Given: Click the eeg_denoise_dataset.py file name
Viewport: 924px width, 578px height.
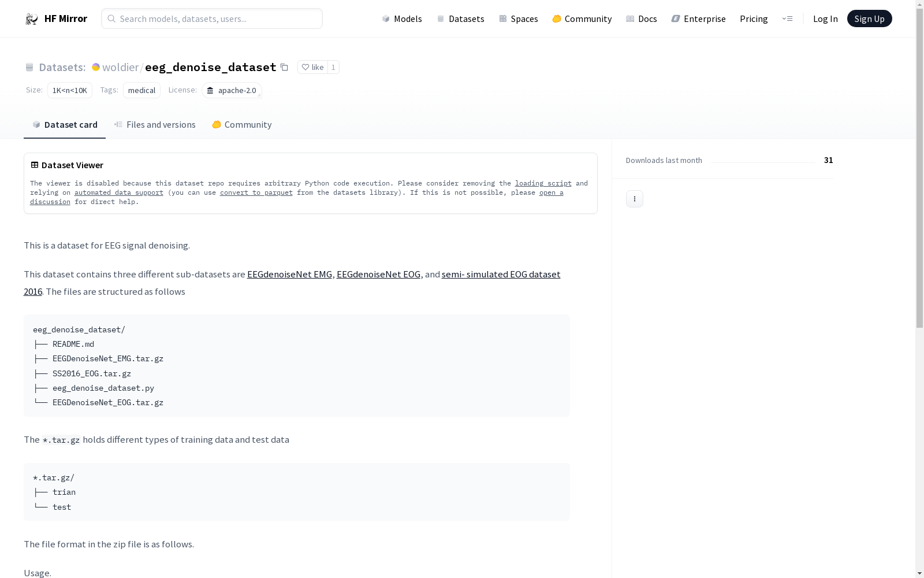Looking at the screenshot, I should [103, 388].
